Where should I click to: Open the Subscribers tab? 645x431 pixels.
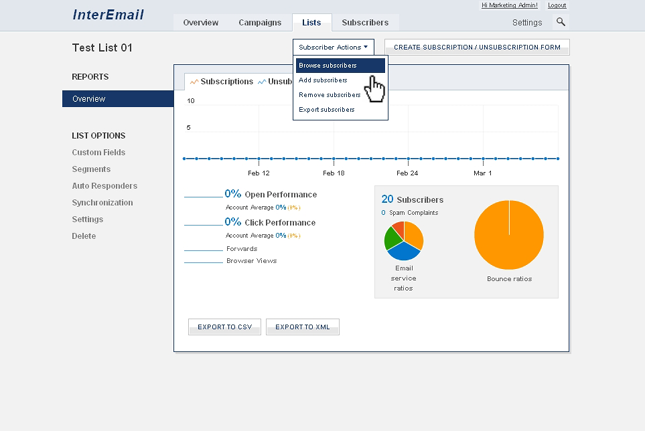pos(365,22)
